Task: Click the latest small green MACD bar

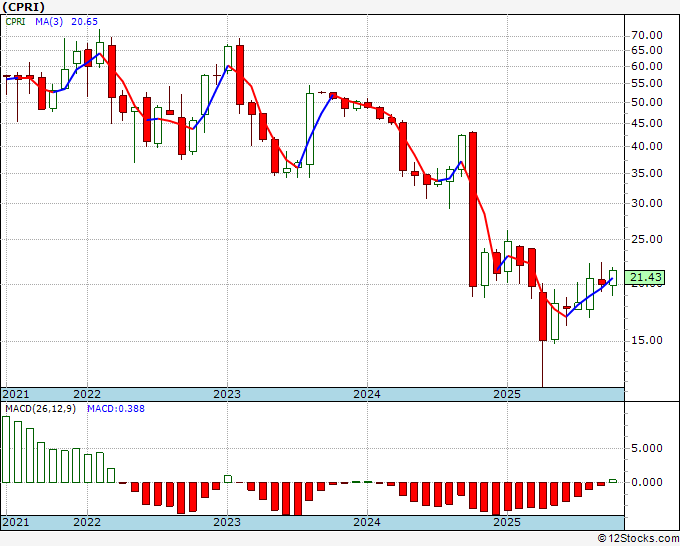Action: pos(613,481)
